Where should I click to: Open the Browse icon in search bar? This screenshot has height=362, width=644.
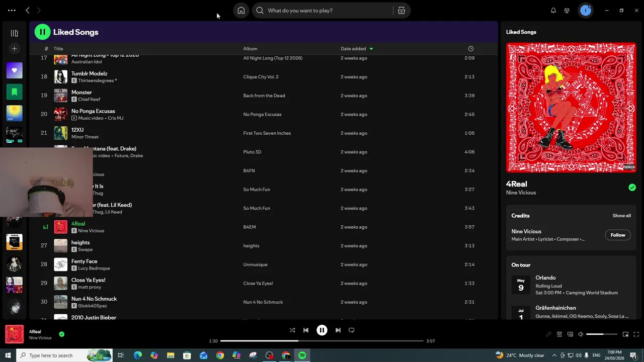401,11
